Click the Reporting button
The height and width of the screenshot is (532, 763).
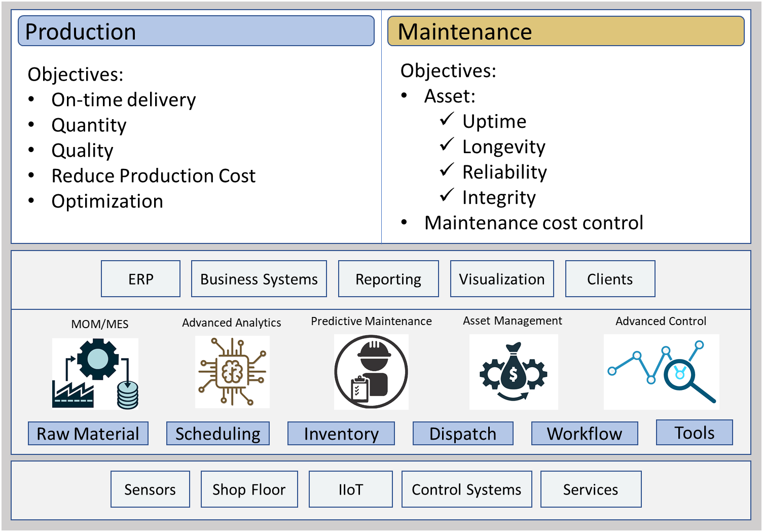pos(388,279)
